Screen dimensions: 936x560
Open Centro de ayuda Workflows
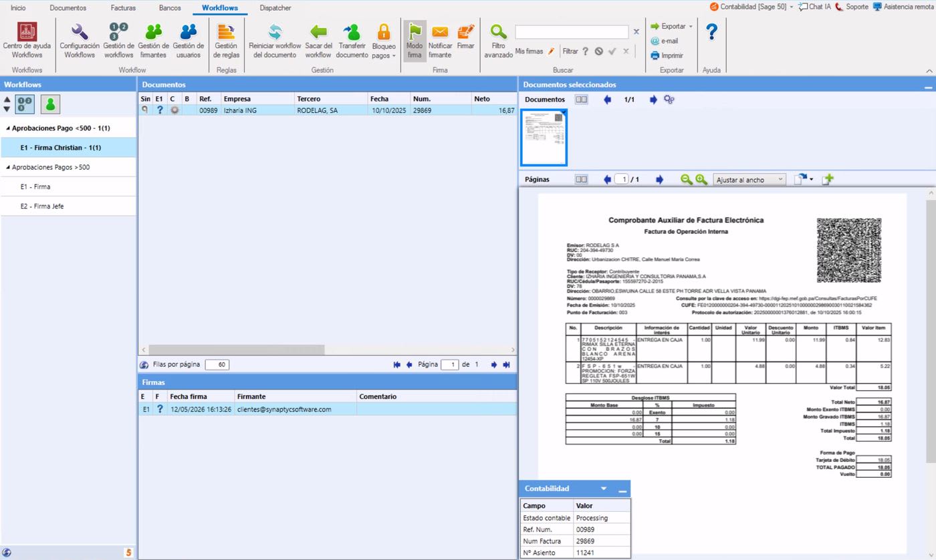[x=27, y=40]
